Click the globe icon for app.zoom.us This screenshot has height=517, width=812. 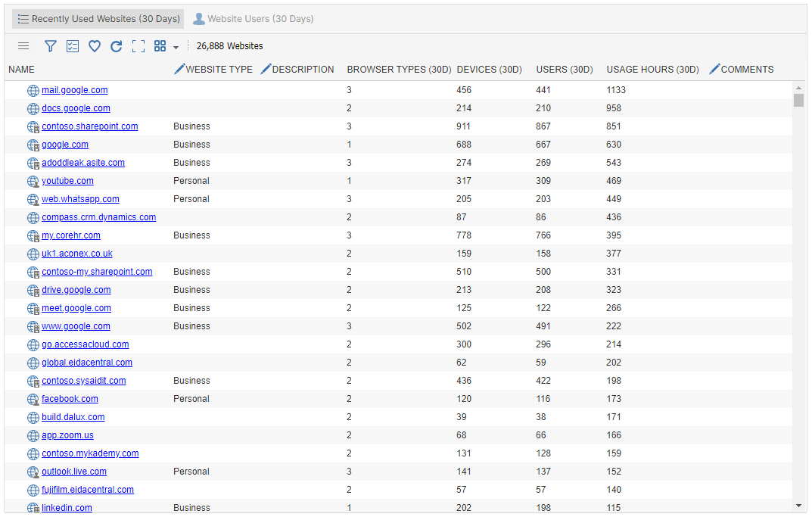coord(33,435)
